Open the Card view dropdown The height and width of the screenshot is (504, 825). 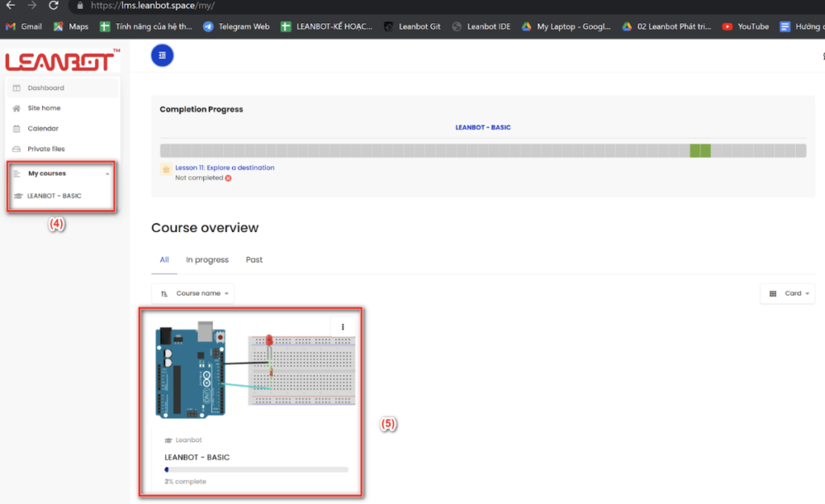pos(787,293)
